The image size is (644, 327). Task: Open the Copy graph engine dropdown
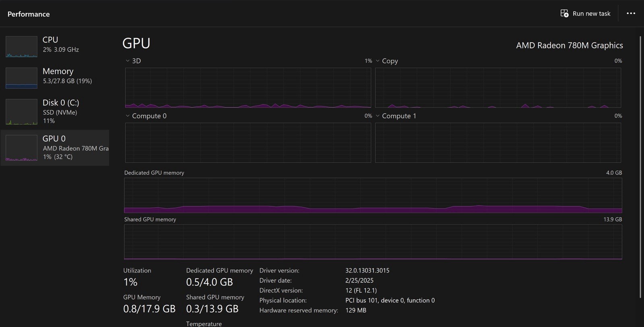click(378, 61)
